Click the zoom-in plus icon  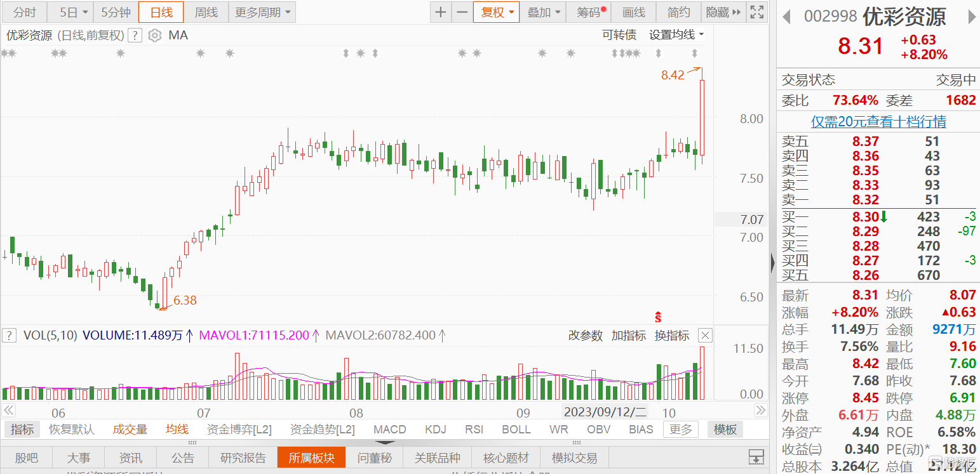click(441, 12)
